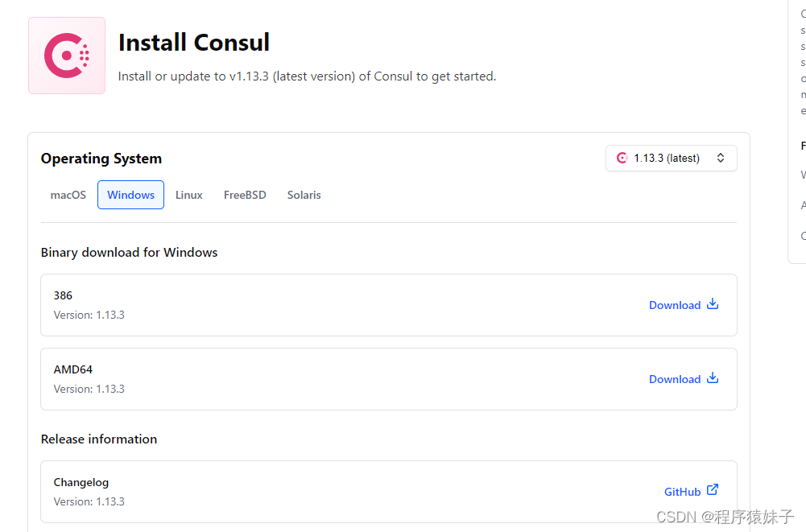Image resolution: width=806 pixels, height=532 pixels.
Task: Click the Operating System heading
Action: click(x=101, y=159)
